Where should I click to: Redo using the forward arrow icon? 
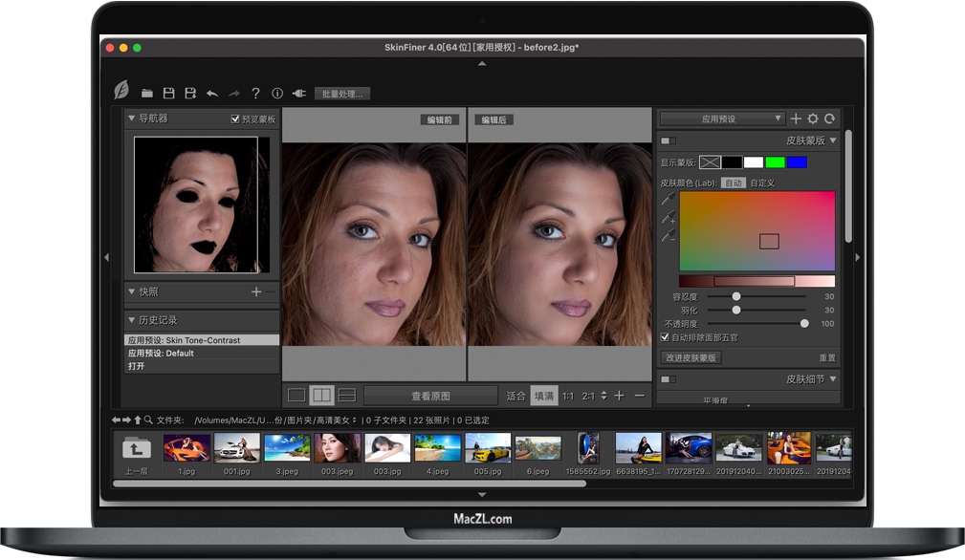pyautogui.click(x=233, y=93)
